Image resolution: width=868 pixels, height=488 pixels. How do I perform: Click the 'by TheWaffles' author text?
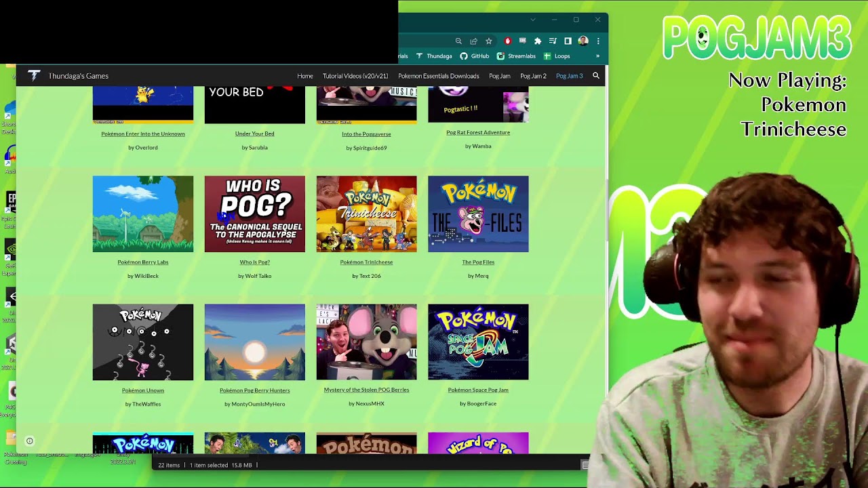coord(143,404)
